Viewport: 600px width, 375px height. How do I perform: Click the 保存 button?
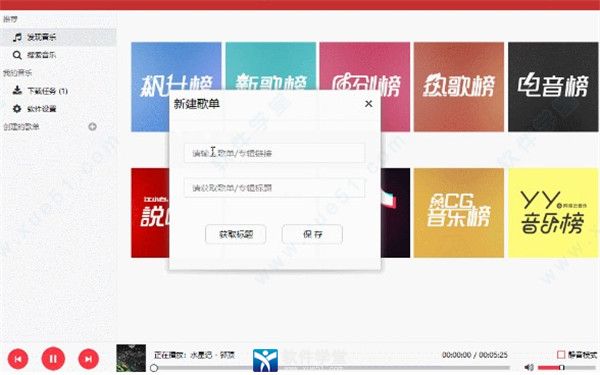pos(312,234)
